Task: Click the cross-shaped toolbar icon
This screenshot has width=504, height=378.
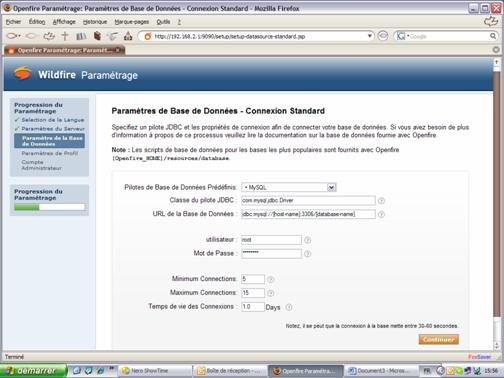Action: point(65,36)
